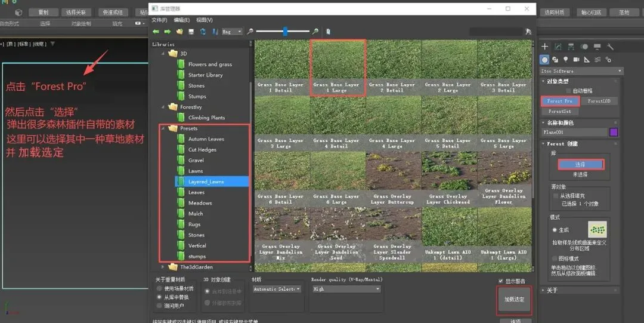The height and width of the screenshot is (323, 644).
Task: Click the ForestSet button
Action: (559, 111)
